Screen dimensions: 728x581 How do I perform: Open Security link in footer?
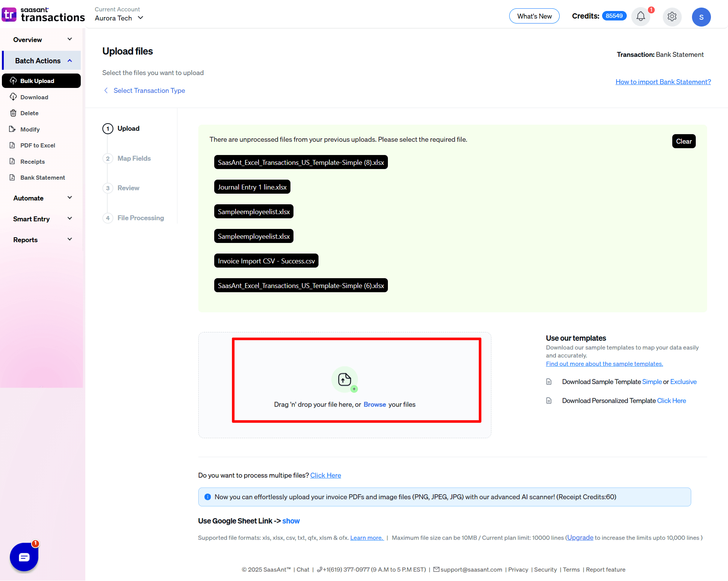(545, 569)
